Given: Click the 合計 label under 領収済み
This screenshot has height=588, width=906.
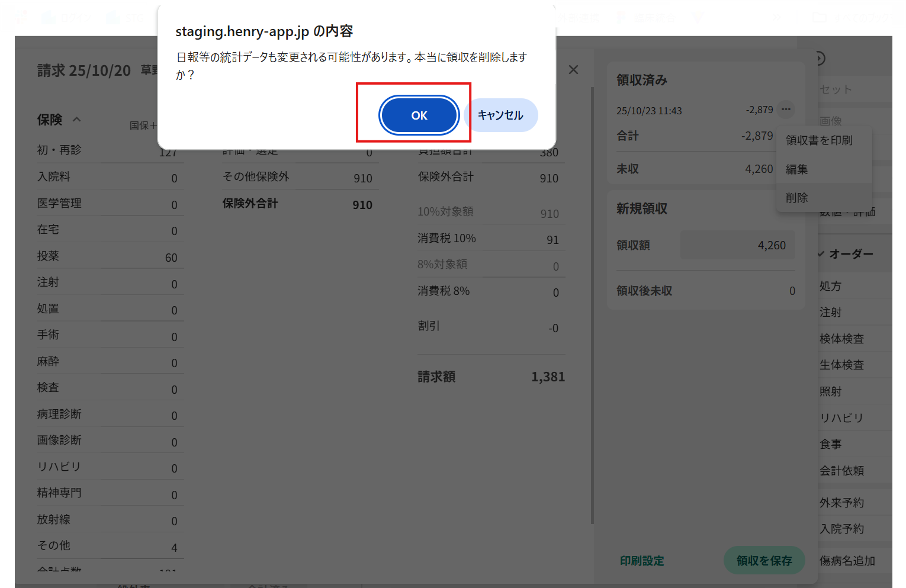Looking at the screenshot, I should (x=628, y=136).
